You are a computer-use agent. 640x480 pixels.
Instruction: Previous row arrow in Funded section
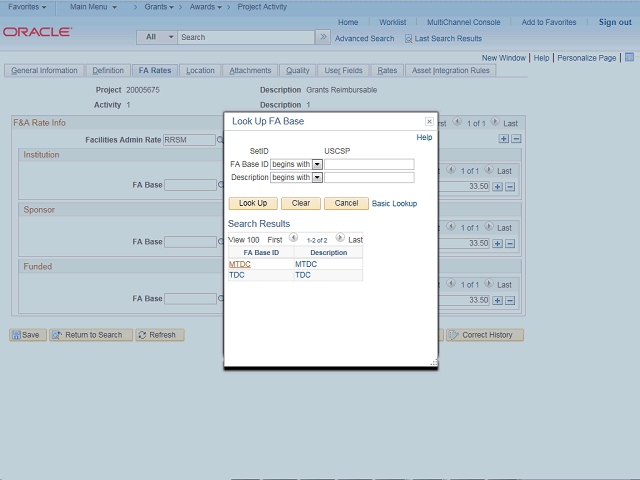click(451, 283)
